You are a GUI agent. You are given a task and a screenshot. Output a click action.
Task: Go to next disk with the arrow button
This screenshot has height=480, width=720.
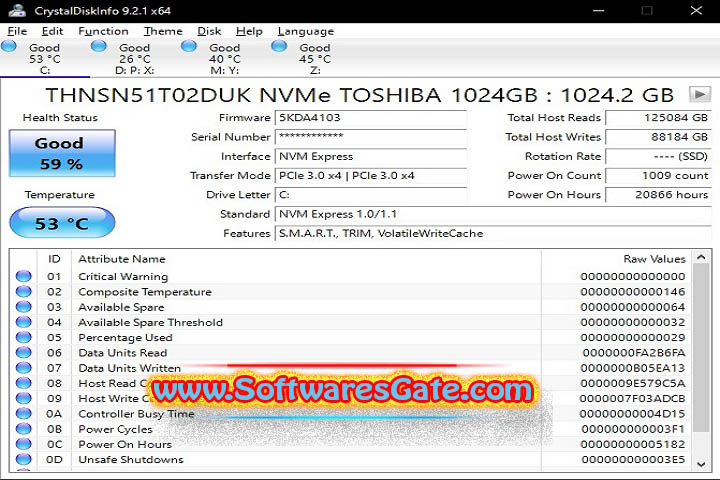tap(699, 95)
